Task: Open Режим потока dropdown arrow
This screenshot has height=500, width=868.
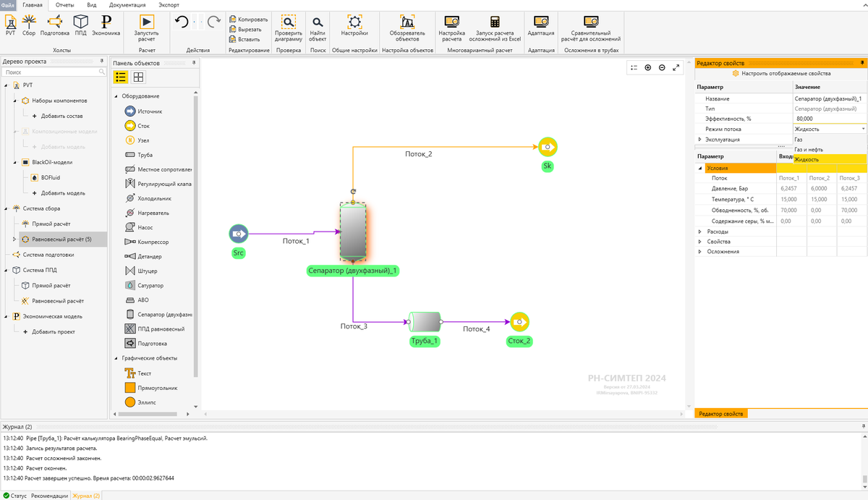Action: coord(863,129)
